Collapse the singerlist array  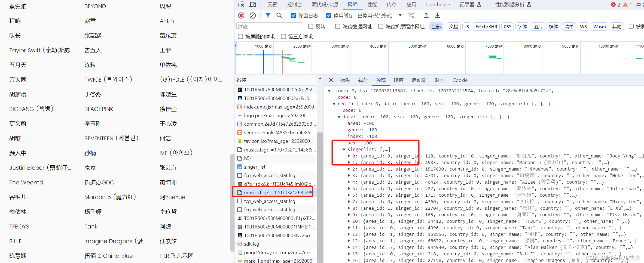coord(344,150)
